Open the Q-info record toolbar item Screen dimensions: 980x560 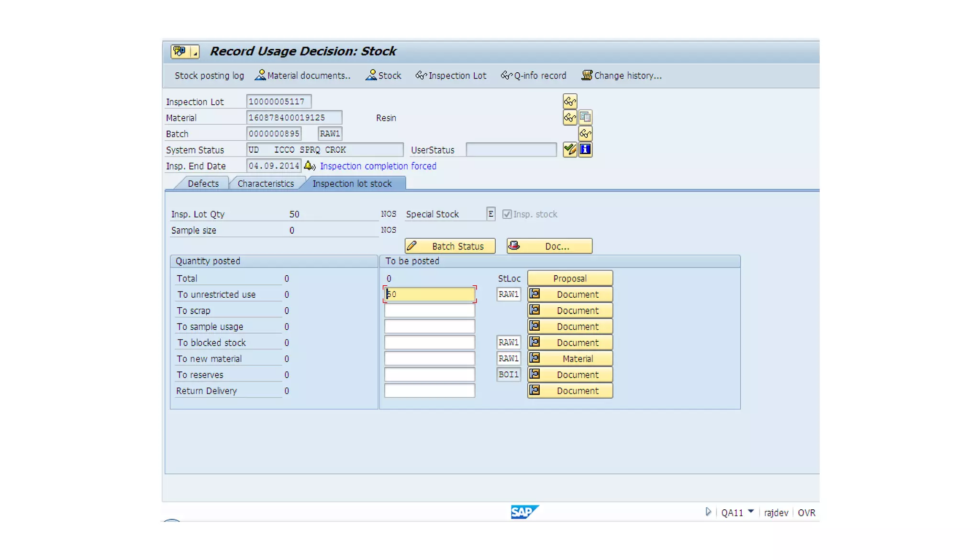click(534, 76)
